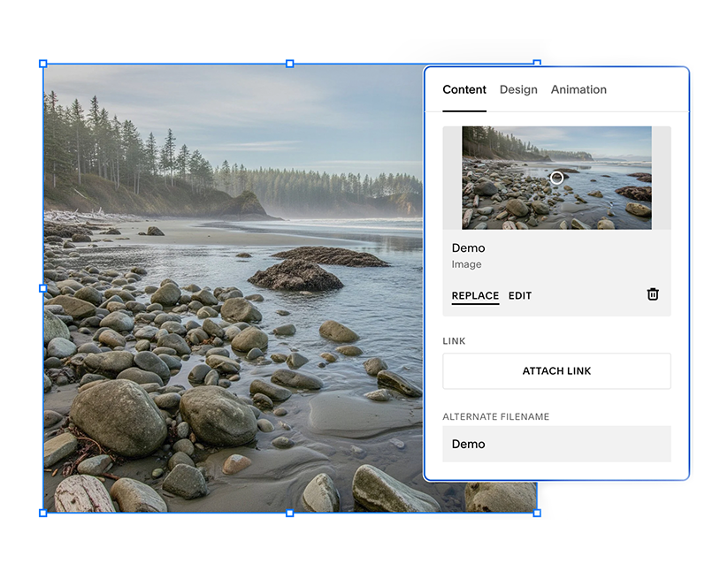
Task: Click the 'ALTERNATE FILENAME' label
Action: tap(496, 416)
